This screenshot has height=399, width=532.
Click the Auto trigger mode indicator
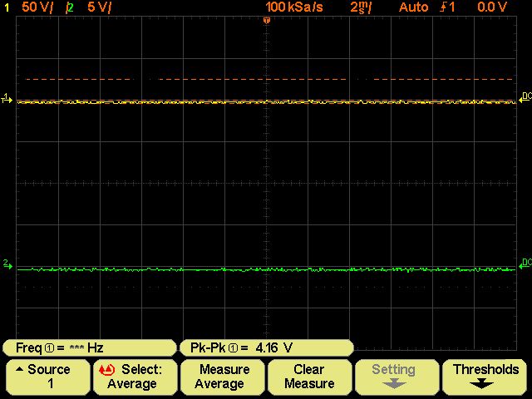413,7
